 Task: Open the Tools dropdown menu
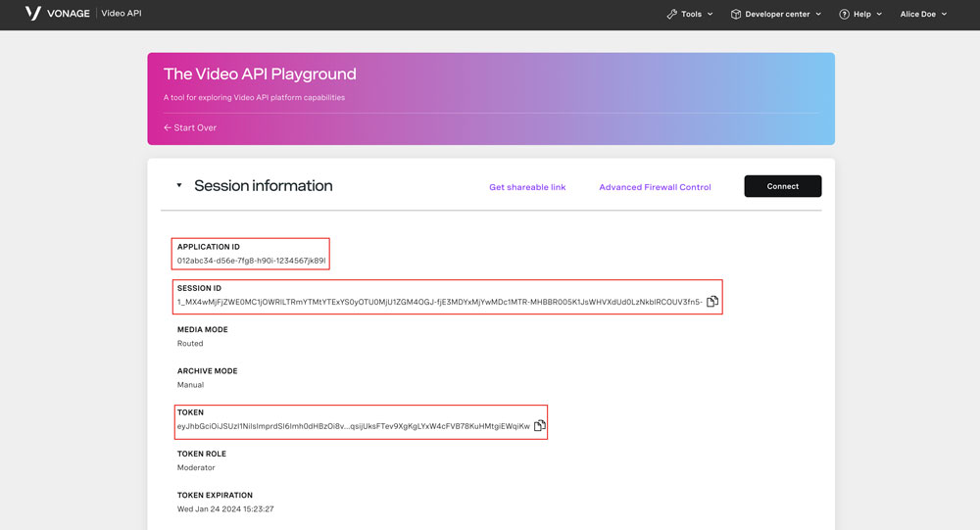click(x=690, y=14)
